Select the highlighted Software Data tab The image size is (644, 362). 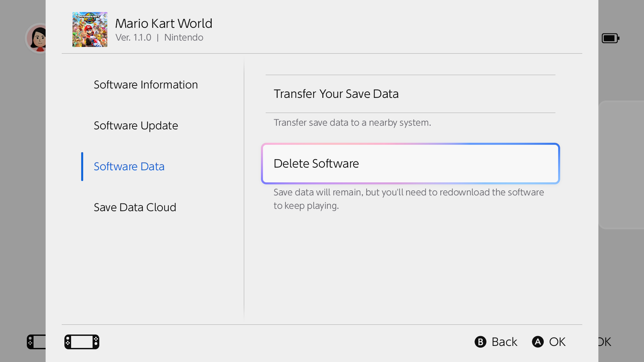tap(129, 166)
